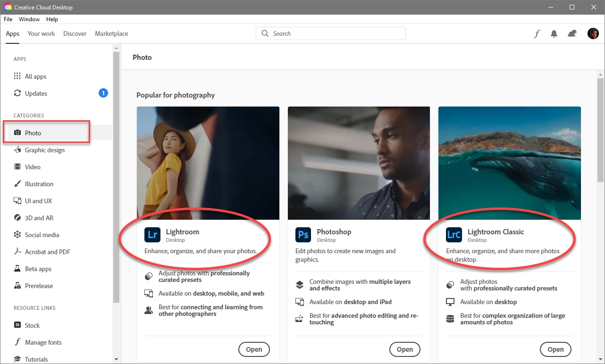Click the sidebar scroll down arrow
The image size is (605, 364).
click(x=116, y=359)
